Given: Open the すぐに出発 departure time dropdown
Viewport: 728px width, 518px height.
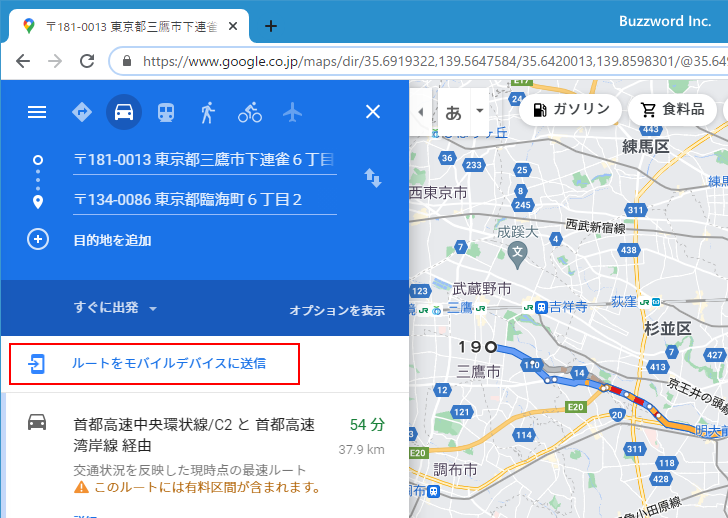Looking at the screenshot, I should [x=116, y=308].
